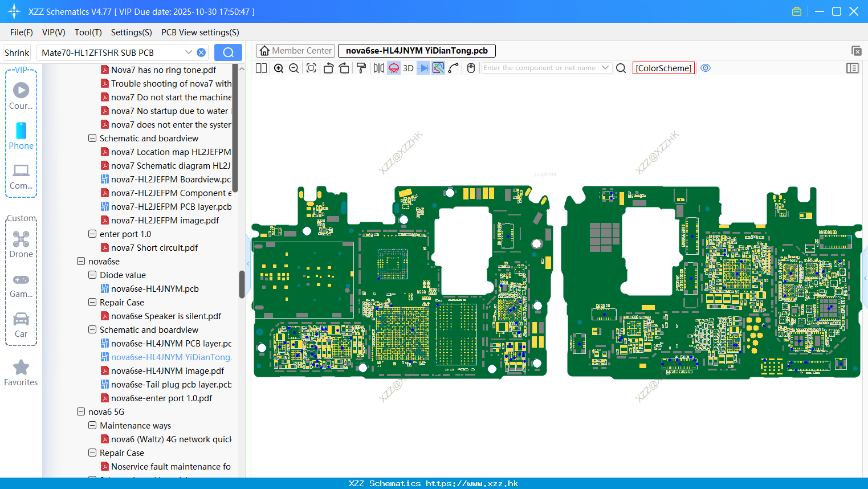
Task: Select the format painter brush tool
Action: tap(361, 68)
